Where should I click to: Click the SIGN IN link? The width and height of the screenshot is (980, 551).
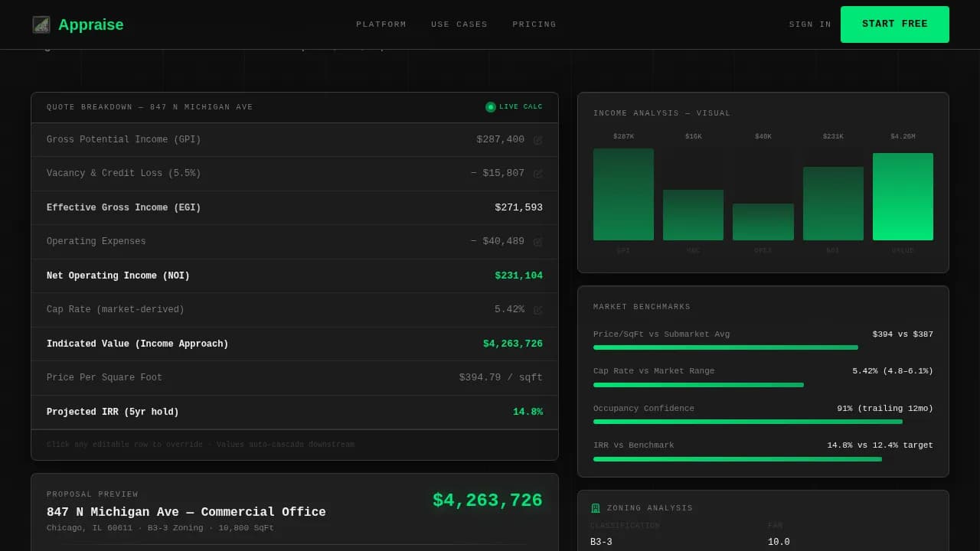(809, 24)
